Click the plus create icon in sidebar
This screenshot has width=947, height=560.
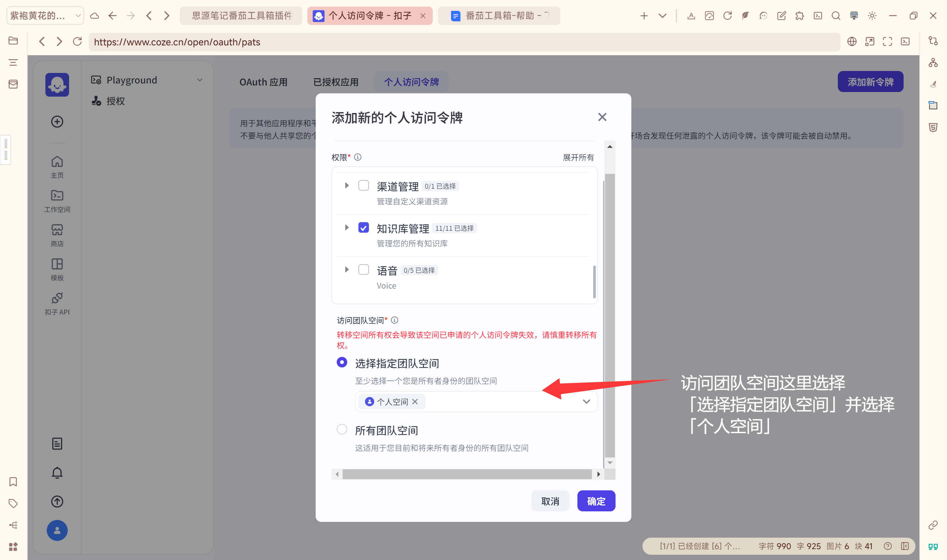(57, 122)
